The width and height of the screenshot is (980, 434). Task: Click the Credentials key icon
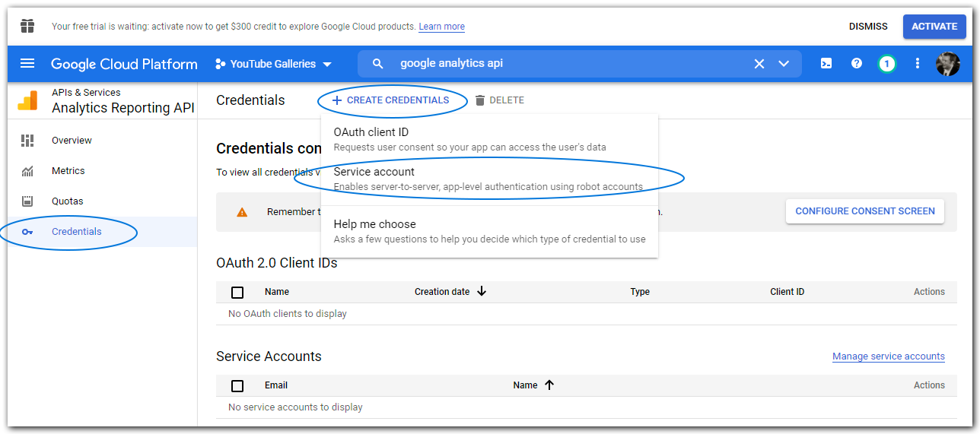tap(27, 232)
